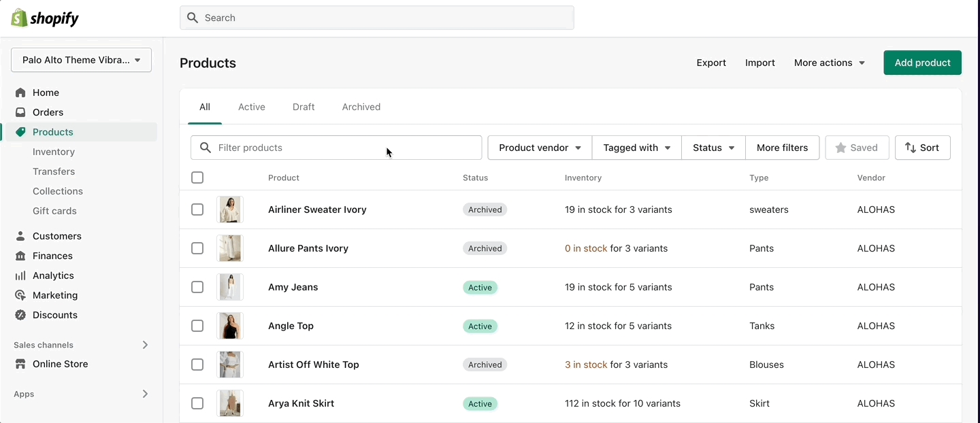
Task: Click the Filter products search field
Action: coord(340,148)
